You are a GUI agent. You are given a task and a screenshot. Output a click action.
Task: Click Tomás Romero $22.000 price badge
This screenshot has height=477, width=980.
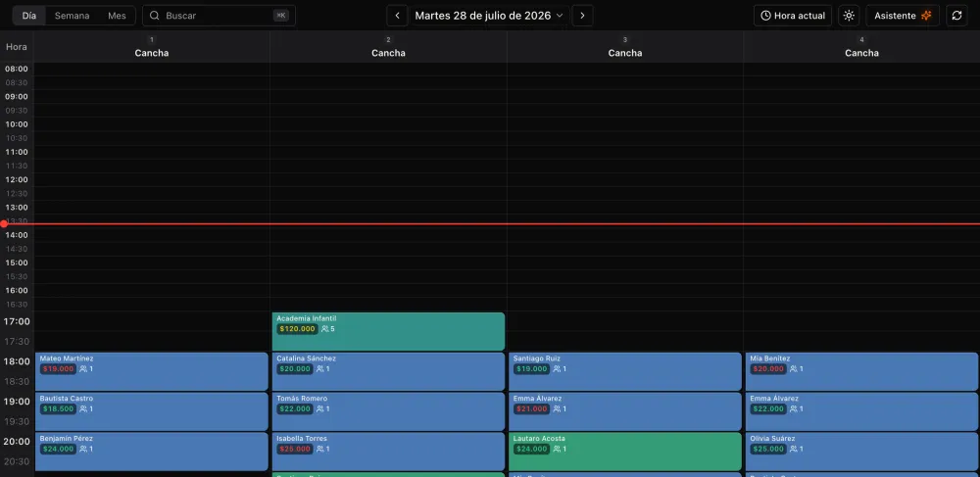click(295, 409)
